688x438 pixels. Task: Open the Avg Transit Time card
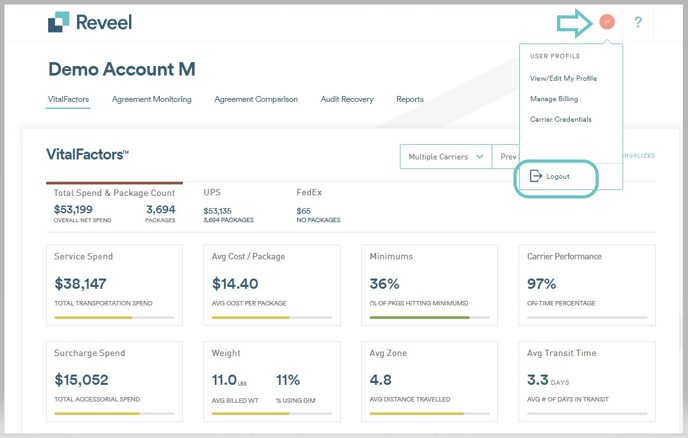(587, 381)
